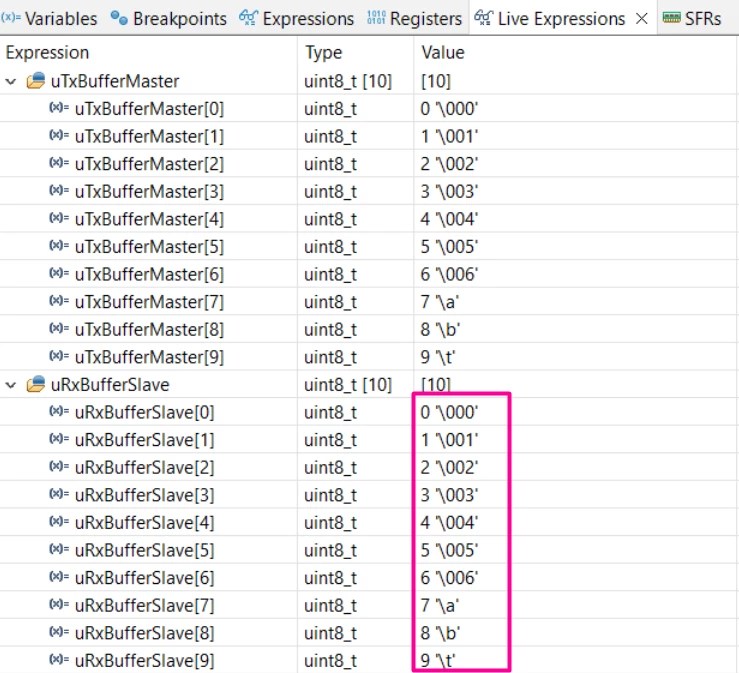Image resolution: width=739 pixels, height=673 pixels.
Task: Click the type cell of uRxBufferSlave
Action: coord(348,385)
